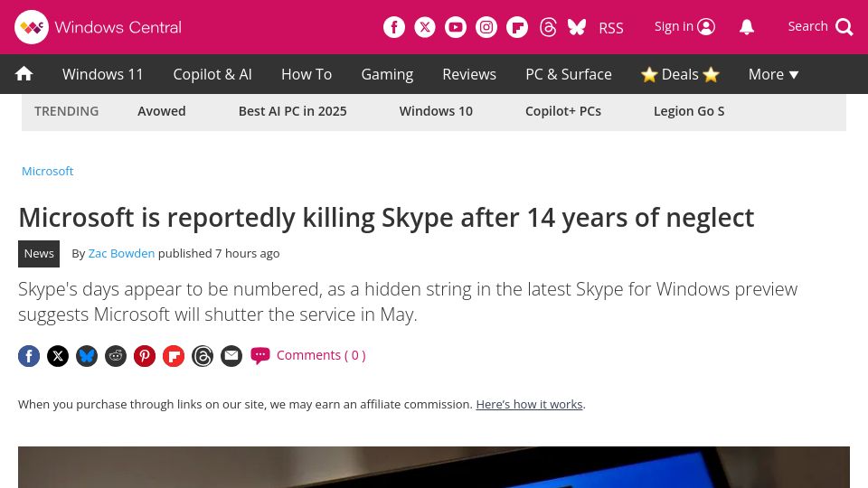
Task: Go to home via house icon
Action: (x=24, y=73)
